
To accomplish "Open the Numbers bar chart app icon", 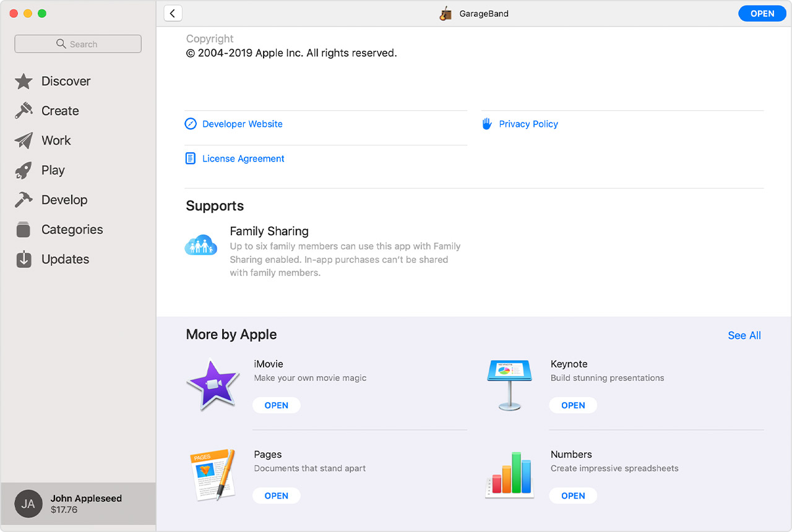I will [509, 475].
